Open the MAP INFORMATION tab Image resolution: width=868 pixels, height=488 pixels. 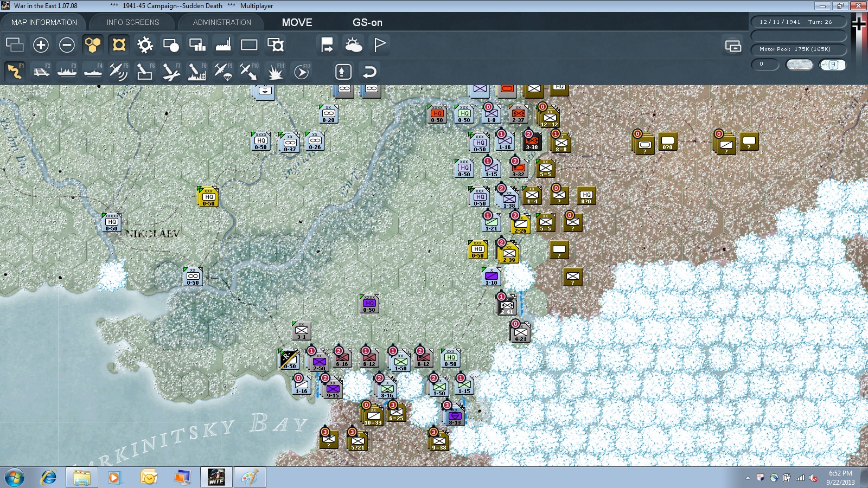pos(44,22)
